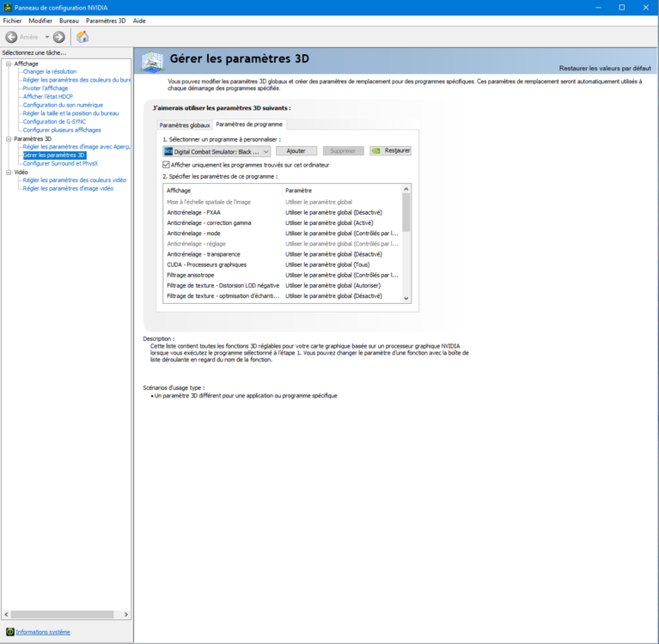Select 'Anticrénelage - correction gamma' setting value
Image resolution: width=659 pixels, height=644 pixels.
329,223
